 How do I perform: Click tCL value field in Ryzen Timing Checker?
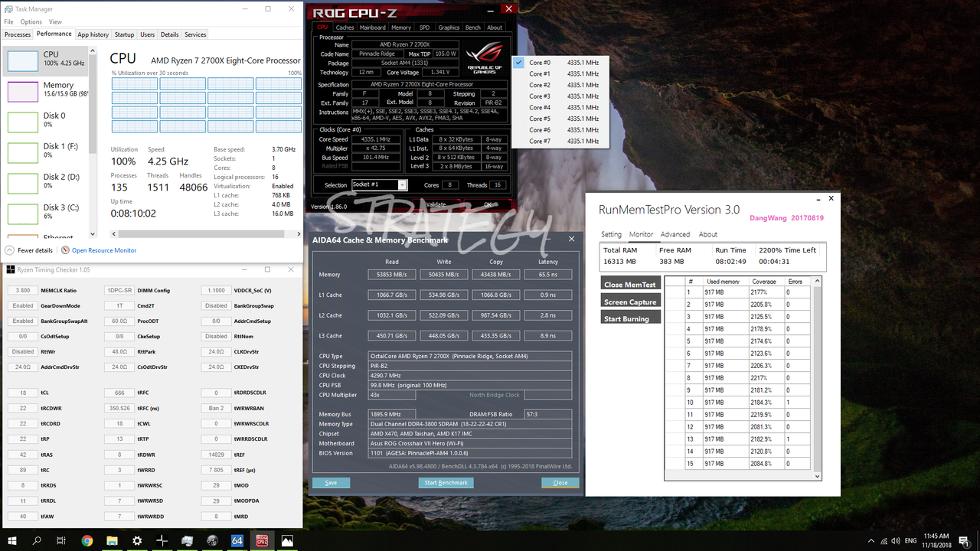[23, 393]
